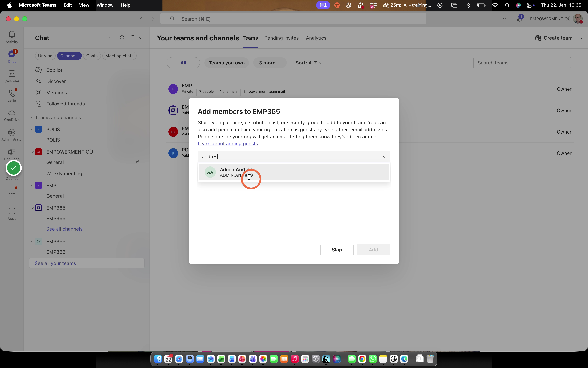Open Chat pane more options ellipsis
Viewport: 588px width, 368px height.
click(x=111, y=38)
